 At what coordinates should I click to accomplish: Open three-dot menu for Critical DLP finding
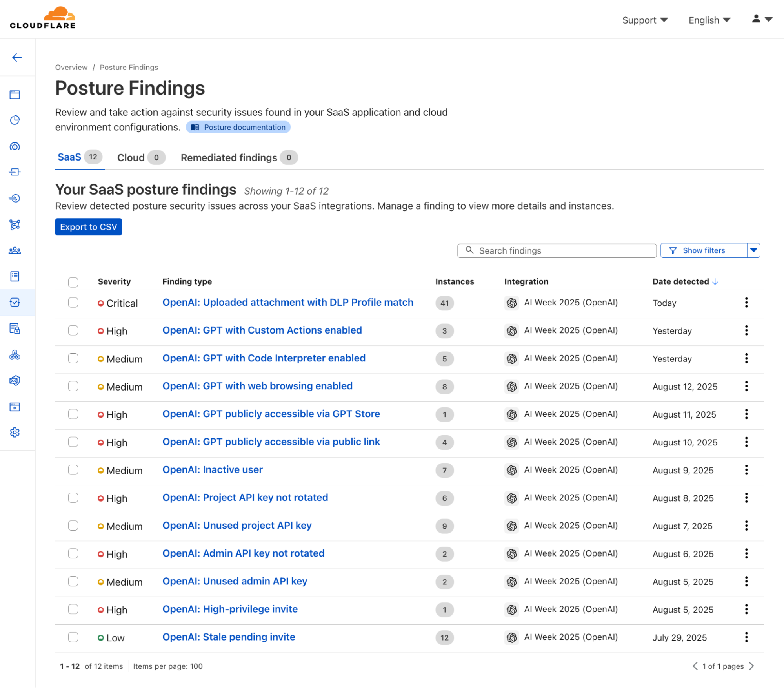pos(746,303)
